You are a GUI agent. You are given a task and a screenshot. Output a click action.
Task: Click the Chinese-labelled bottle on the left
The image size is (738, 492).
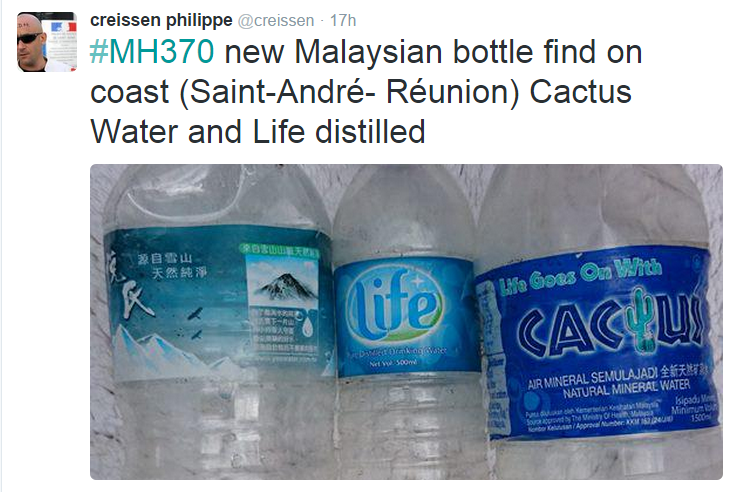(217, 322)
